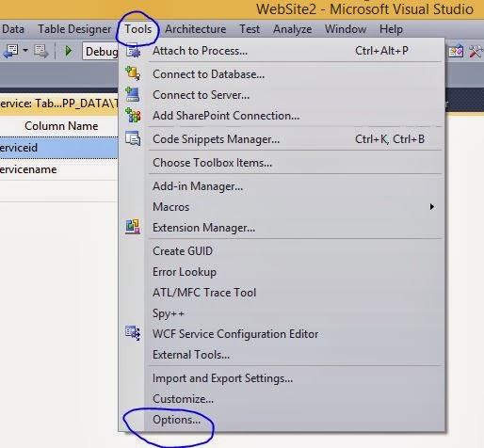Click the Connect to Database icon
The image size is (484, 448).
(x=133, y=73)
